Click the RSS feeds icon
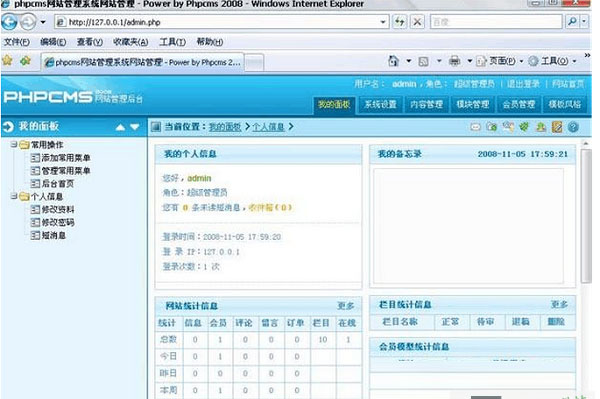This screenshot has width=600, height=399. tap(423, 61)
